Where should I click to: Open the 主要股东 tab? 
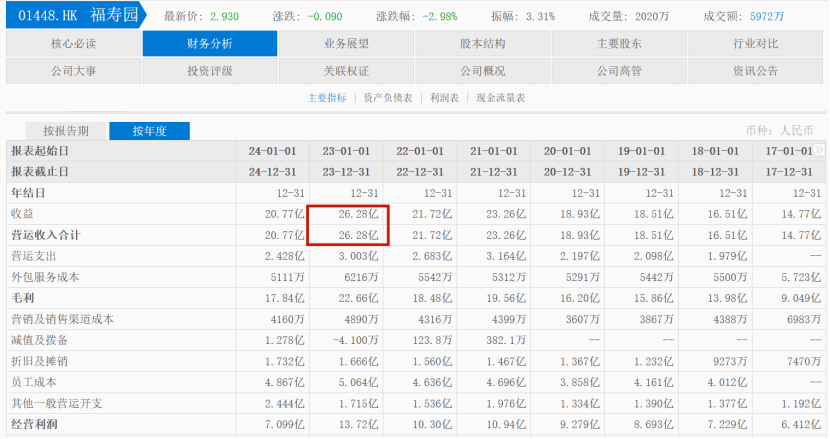coord(619,44)
